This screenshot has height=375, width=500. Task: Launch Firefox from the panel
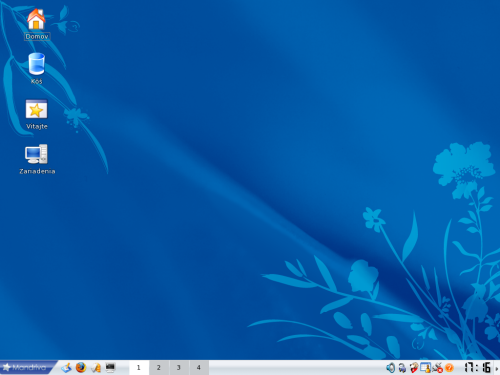tap(81, 368)
